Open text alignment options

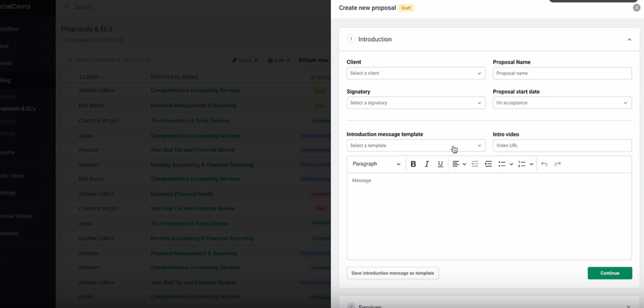(459, 164)
